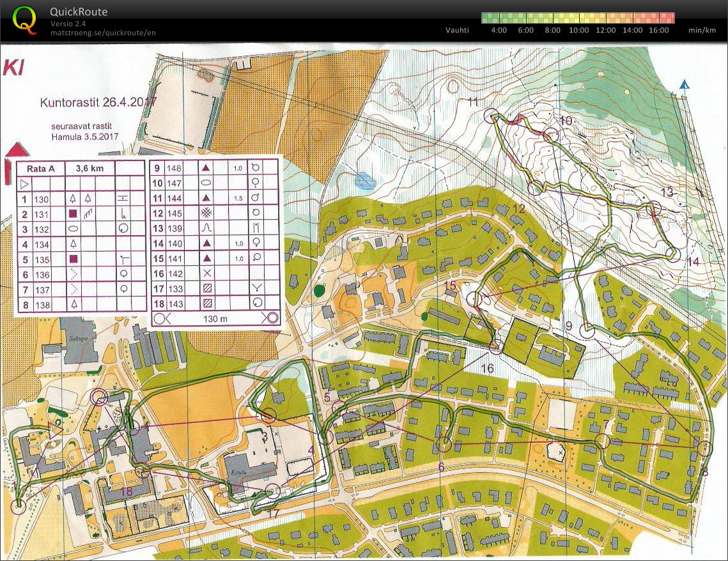
Task: Select control circle 8 on the map
Action: [x=704, y=448]
